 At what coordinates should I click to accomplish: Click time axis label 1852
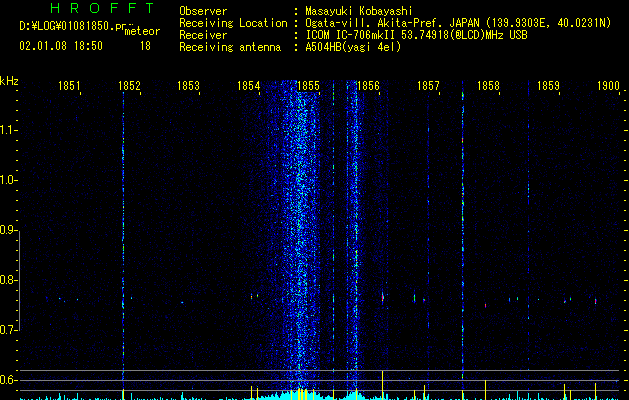129,86
